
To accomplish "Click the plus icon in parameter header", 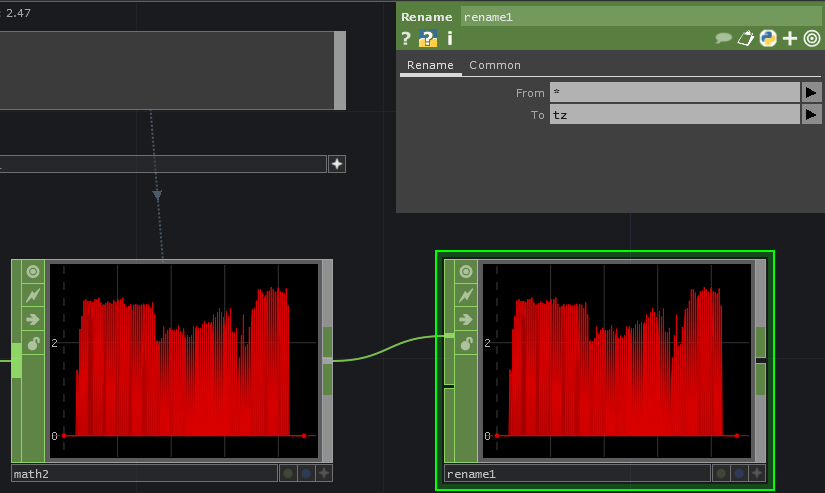I will click(x=790, y=39).
